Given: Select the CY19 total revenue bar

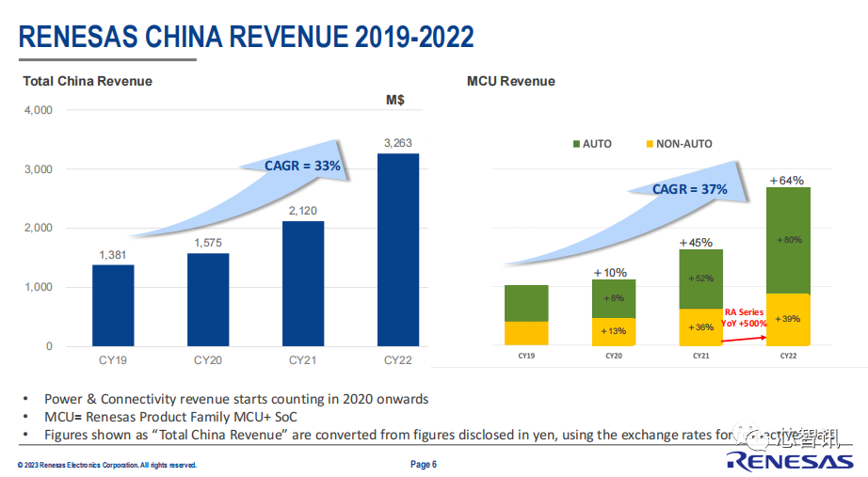Looking at the screenshot, I should 113,306.
